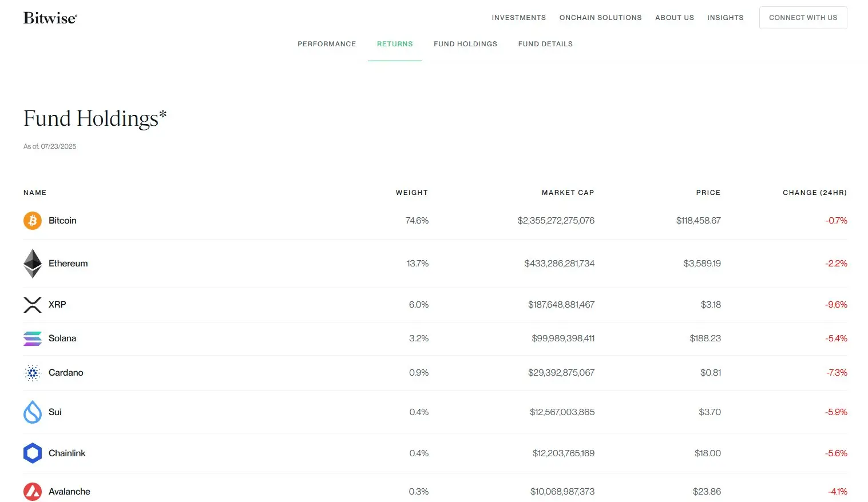Click Chainlink market cap $12,203,765,169
This screenshot has width=868, height=502.
click(x=564, y=453)
